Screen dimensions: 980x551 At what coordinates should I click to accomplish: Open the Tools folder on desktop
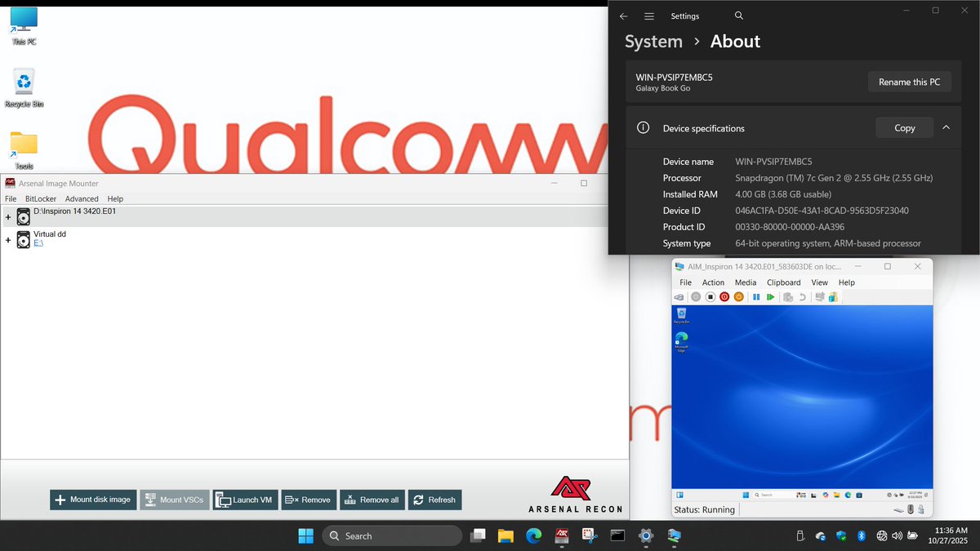point(24,150)
